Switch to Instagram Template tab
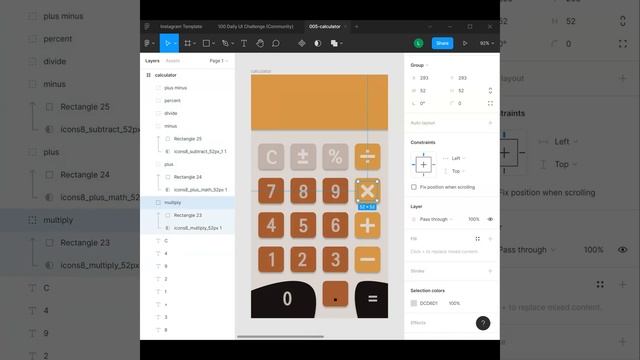This screenshot has width=640, height=360. [x=181, y=27]
